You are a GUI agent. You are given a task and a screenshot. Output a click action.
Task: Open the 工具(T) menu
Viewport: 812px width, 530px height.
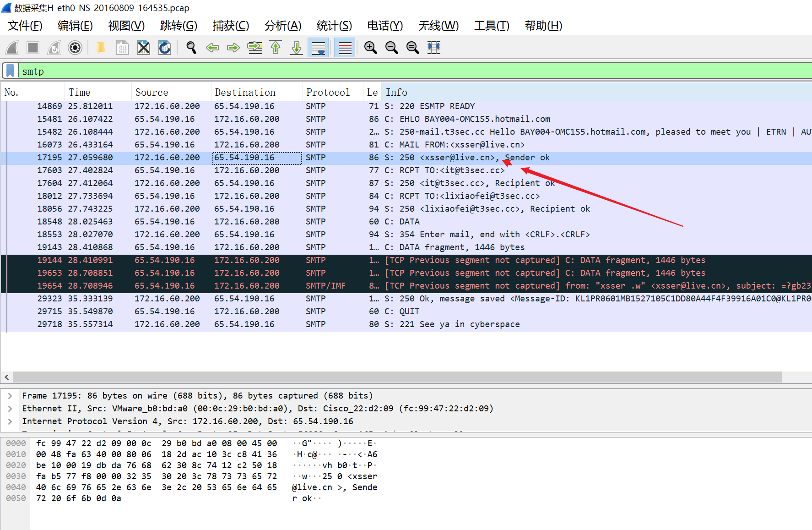492,26
